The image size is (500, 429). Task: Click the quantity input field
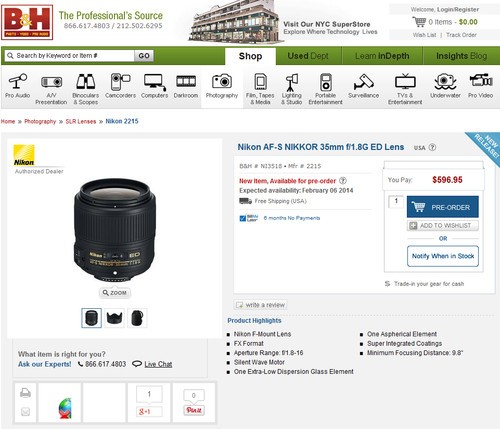coord(396,201)
